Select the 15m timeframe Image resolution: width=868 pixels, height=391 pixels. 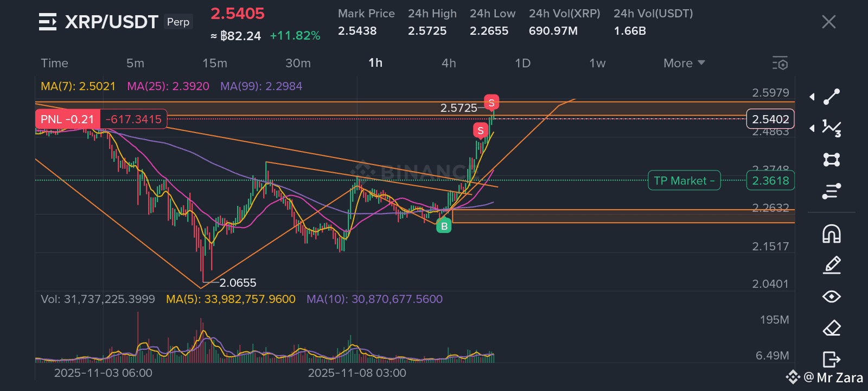(x=215, y=63)
